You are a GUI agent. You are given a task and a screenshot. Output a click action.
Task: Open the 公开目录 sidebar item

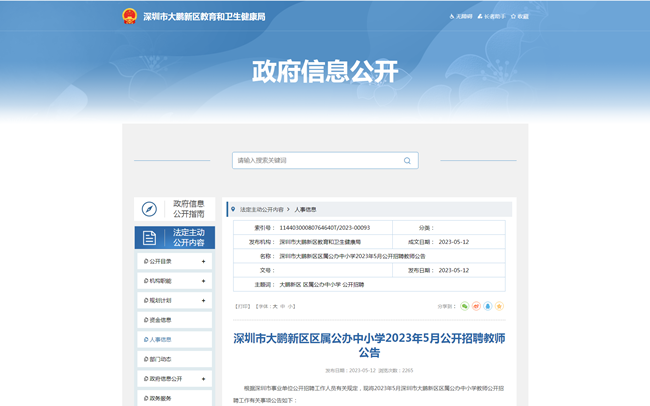(x=175, y=261)
